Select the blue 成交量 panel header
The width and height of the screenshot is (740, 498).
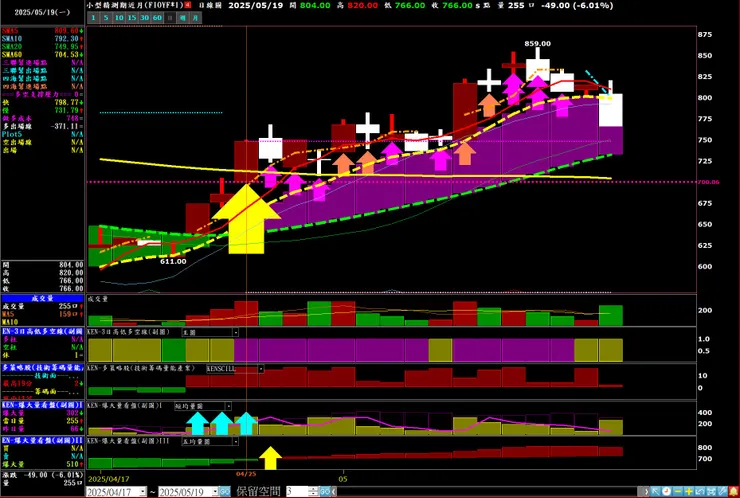[x=42, y=298]
